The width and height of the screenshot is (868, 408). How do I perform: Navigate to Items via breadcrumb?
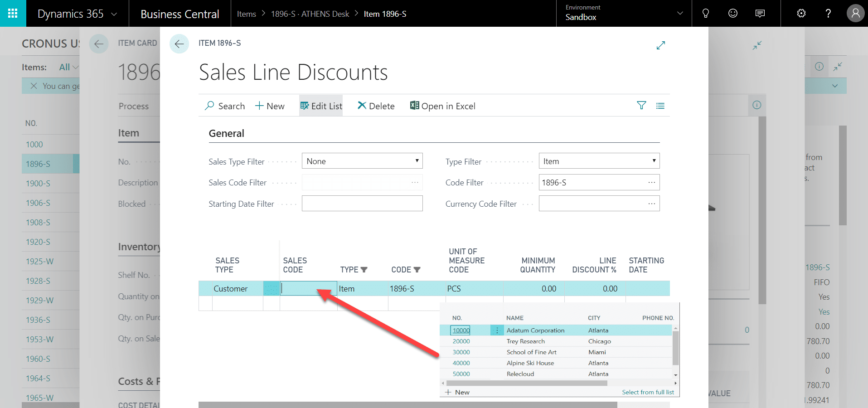(246, 14)
